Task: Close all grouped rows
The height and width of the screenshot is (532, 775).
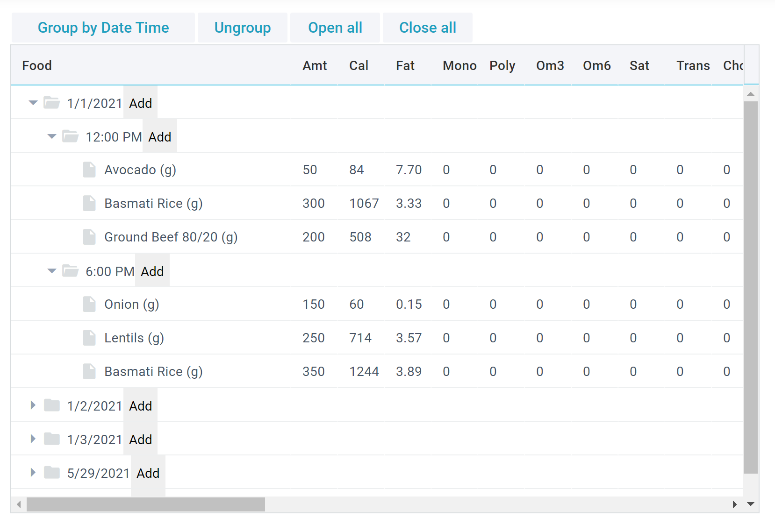Action: click(x=427, y=28)
